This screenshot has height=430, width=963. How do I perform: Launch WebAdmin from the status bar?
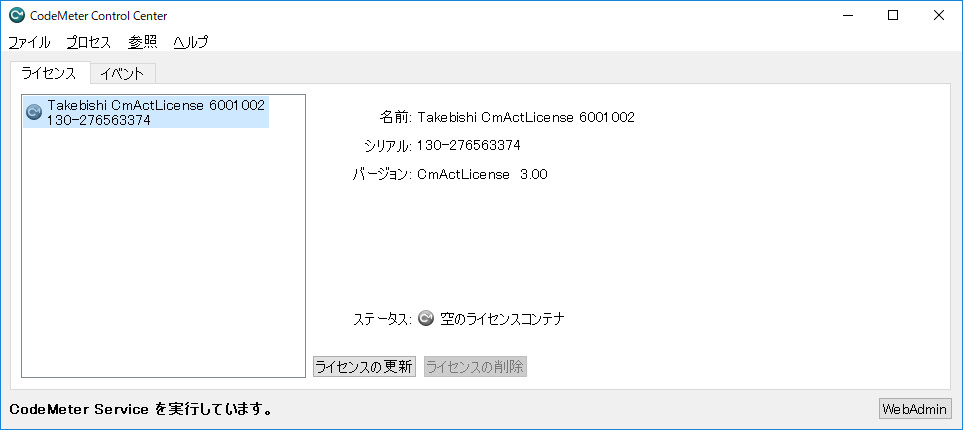pyautogui.click(x=914, y=409)
